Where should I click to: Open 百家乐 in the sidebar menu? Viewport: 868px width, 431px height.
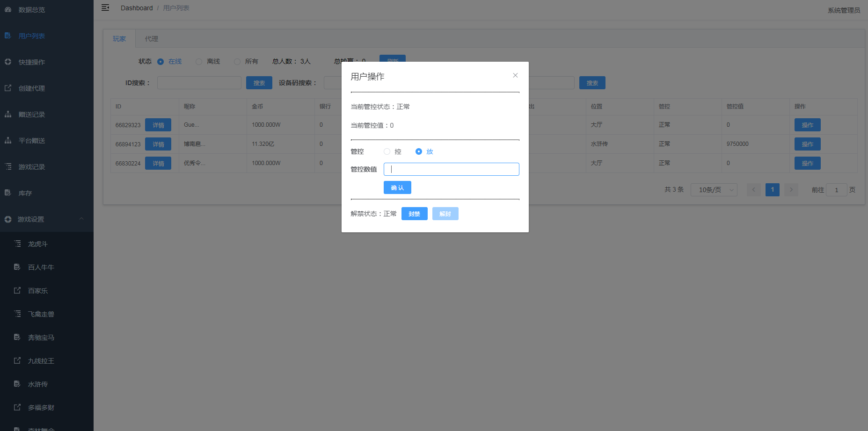[38, 291]
